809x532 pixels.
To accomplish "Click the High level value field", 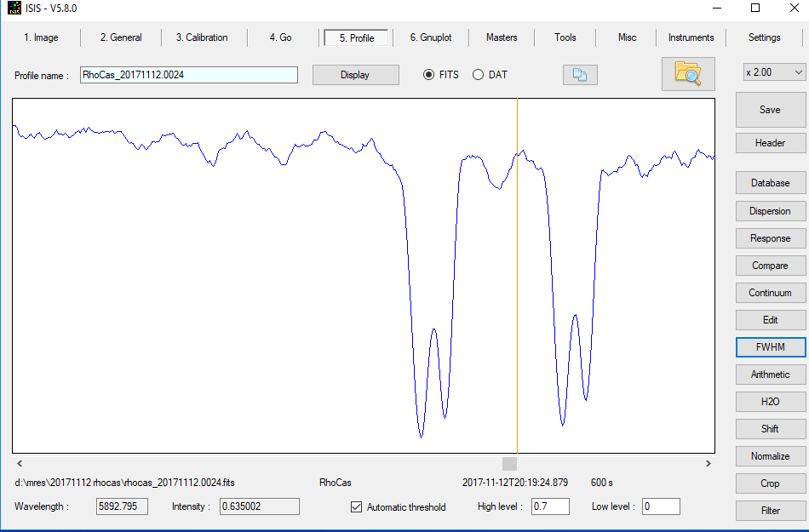I will (551, 507).
